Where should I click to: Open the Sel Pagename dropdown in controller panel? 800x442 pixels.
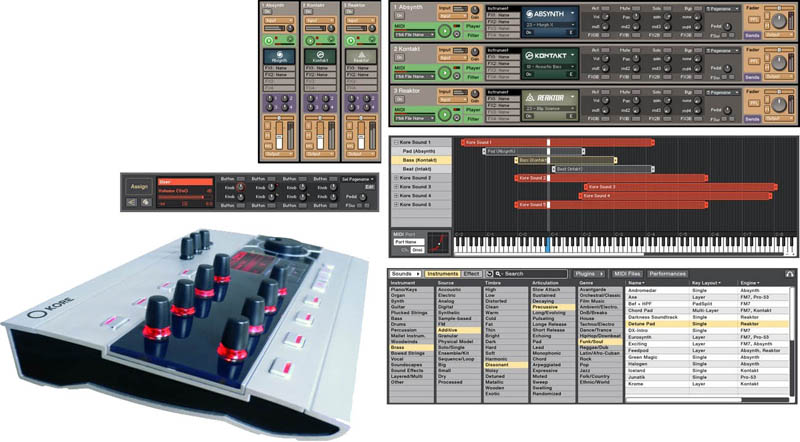pyautogui.click(x=358, y=179)
